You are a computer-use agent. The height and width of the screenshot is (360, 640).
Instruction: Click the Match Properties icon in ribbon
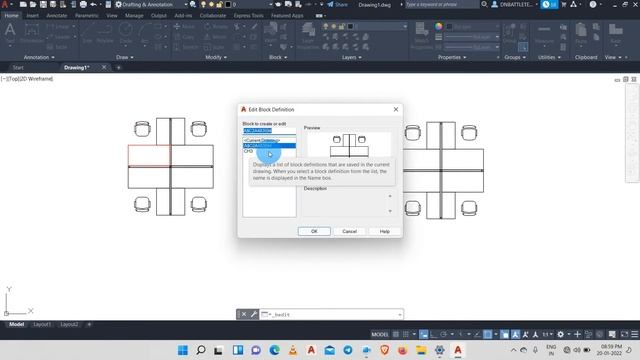(421, 35)
